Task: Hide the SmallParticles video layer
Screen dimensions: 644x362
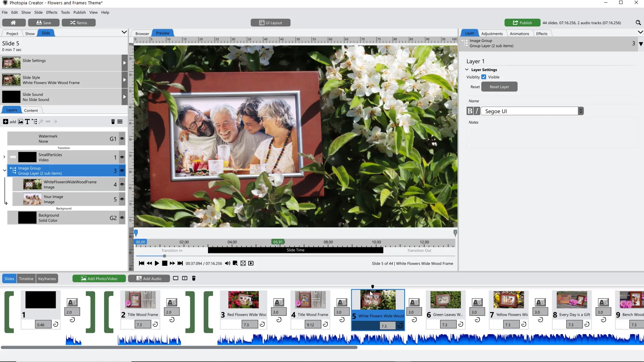Action: [x=122, y=157]
